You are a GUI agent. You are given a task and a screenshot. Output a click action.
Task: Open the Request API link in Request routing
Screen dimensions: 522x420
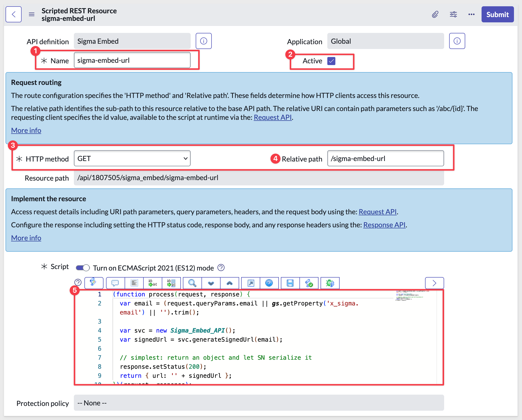click(273, 117)
